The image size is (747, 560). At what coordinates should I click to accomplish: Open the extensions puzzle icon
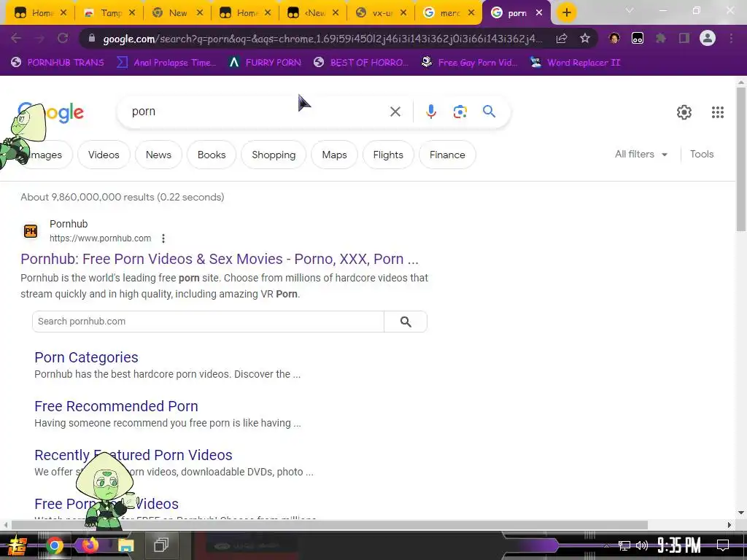661,38
